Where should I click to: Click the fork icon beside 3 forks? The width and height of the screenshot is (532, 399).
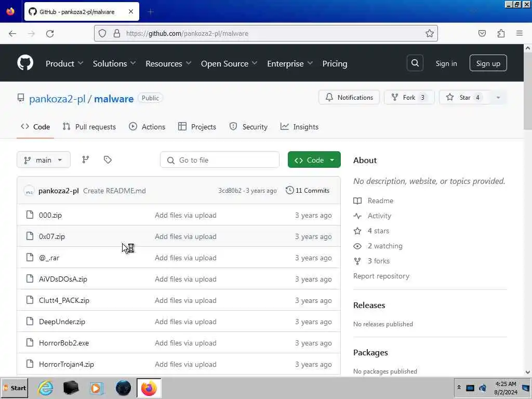click(x=357, y=261)
